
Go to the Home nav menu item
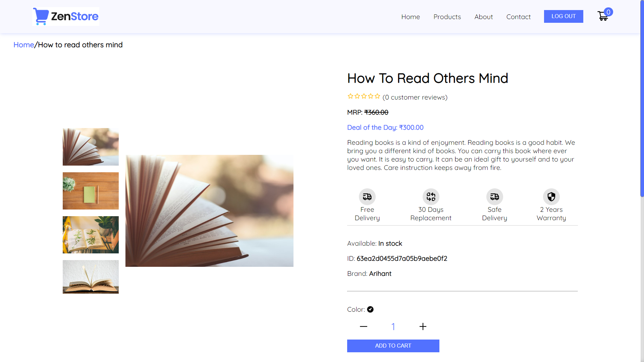click(x=410, y=17)
